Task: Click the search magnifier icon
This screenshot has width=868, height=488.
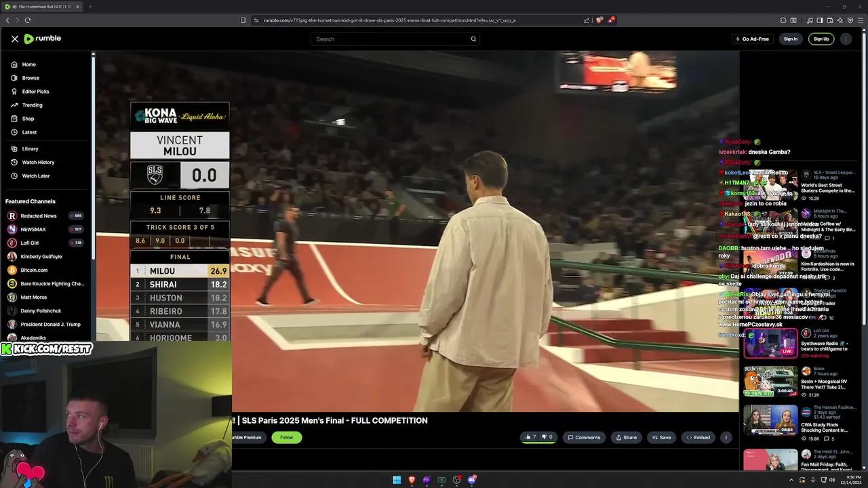Action: 473,39
